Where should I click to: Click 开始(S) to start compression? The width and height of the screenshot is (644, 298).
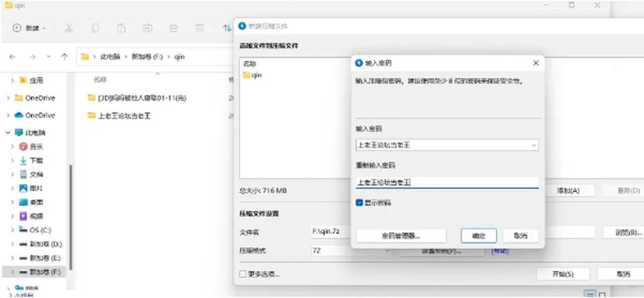pos(563,274)
